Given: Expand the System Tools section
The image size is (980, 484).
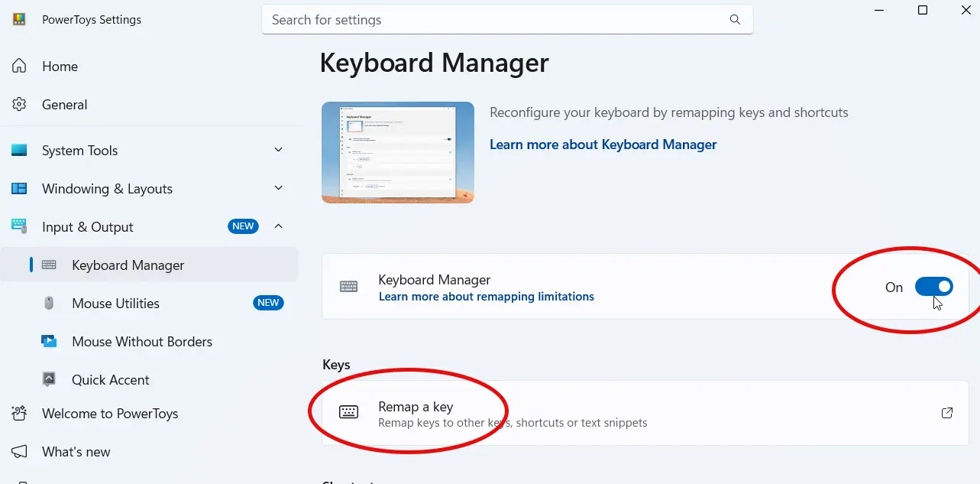Looking at the screenshot, I should tap(278, 151).
